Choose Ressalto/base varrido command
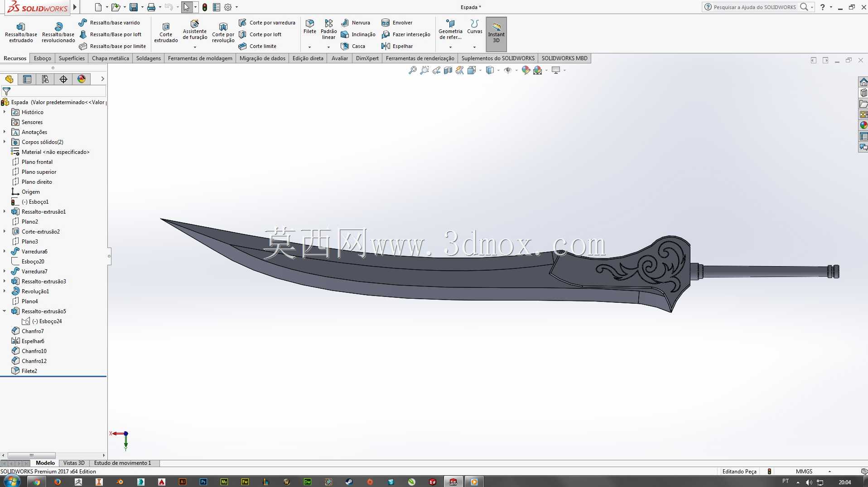The height and width of the screenshot is (487, 868). 109,23
